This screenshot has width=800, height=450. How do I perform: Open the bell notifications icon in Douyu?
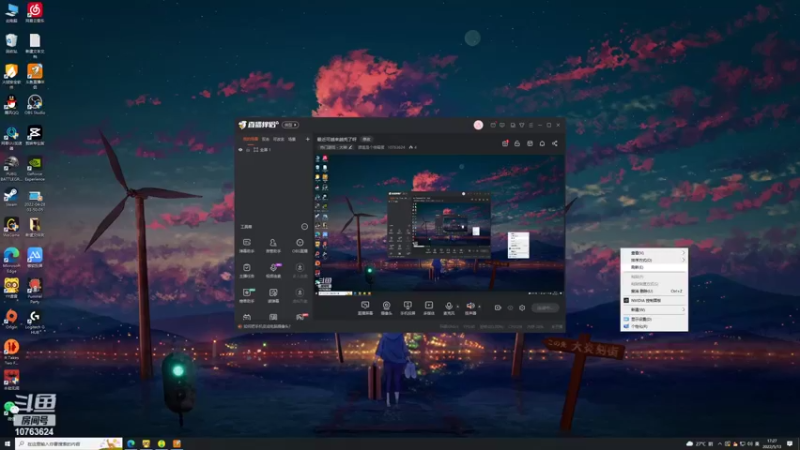click(x=542, y=143)
